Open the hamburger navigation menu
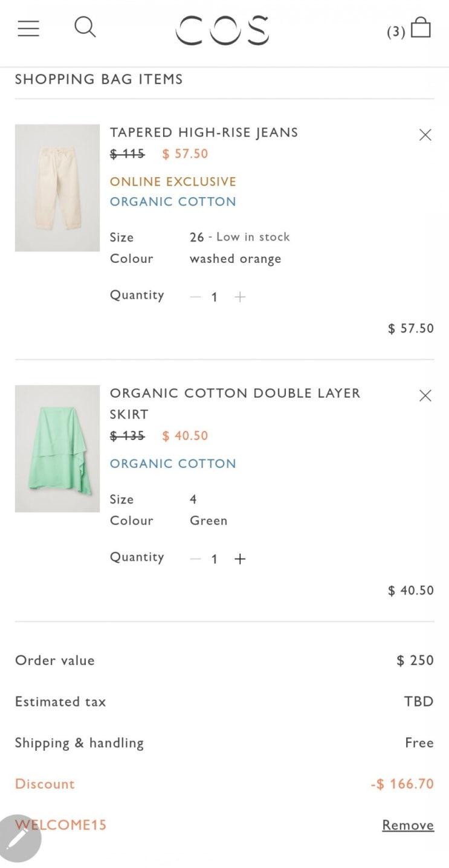The height and width of the screenshot is (868, 449). coord(28,28)
